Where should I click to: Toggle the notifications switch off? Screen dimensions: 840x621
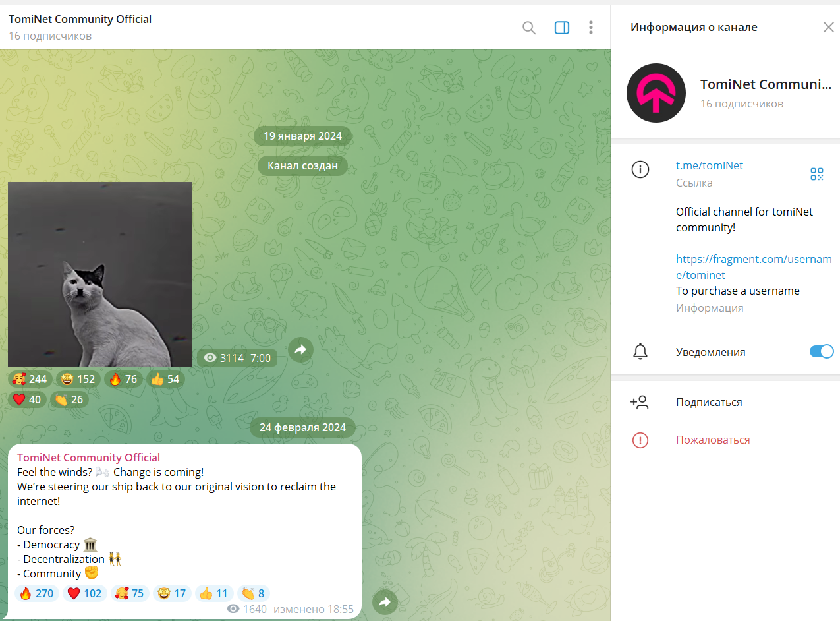click(822, 351)
